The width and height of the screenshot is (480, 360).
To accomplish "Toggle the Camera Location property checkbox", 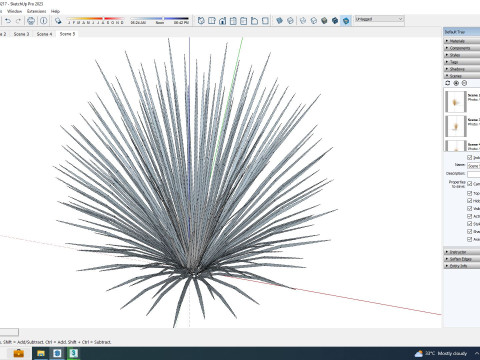I will click(x=470, y=184).
